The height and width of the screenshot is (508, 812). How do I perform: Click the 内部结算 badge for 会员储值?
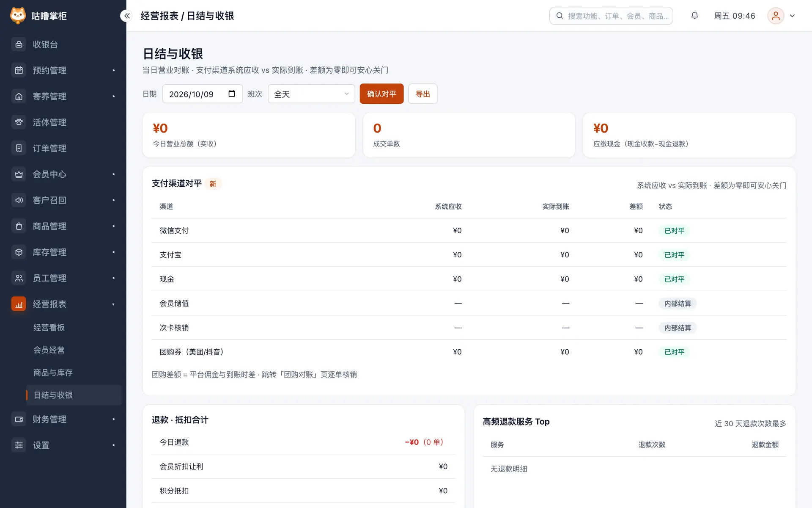pos(678,304)
